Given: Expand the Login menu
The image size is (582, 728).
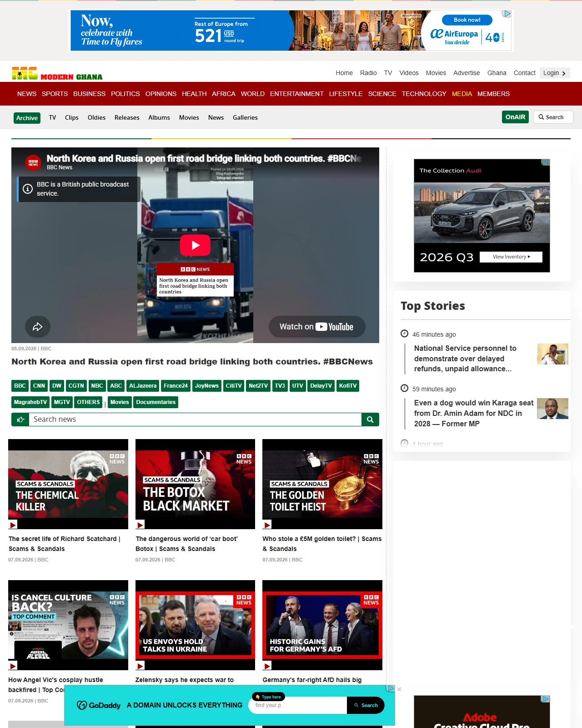Looking at the screenshot, I should 555,73.
